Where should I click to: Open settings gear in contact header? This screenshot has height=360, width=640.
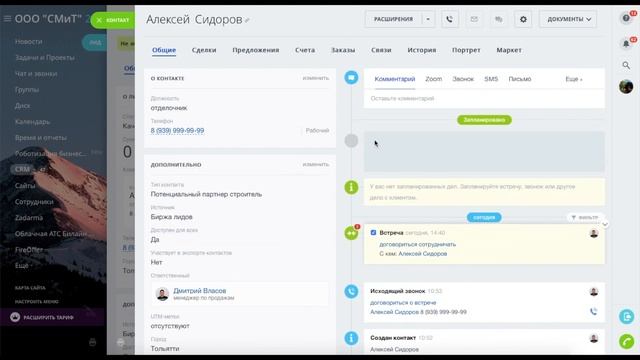523,19
